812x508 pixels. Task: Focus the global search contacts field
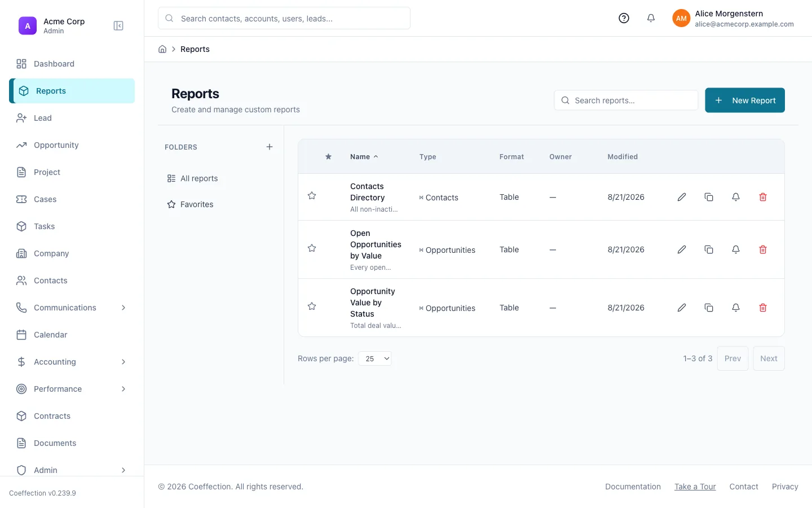point(284,18)
